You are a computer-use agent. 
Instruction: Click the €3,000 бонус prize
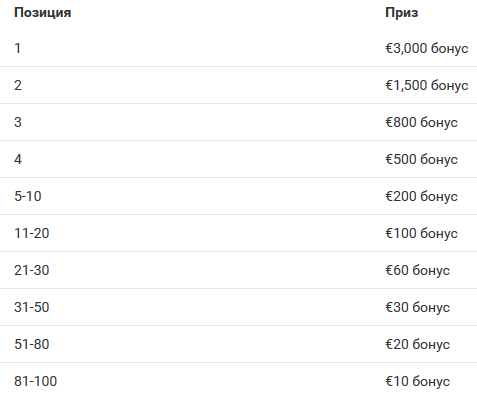[427, 48]
